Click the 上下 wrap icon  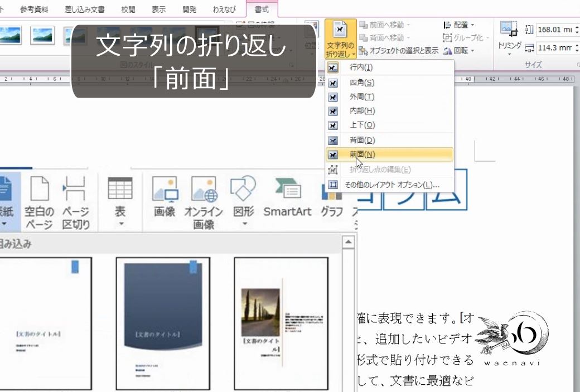(x=333, y=125)
